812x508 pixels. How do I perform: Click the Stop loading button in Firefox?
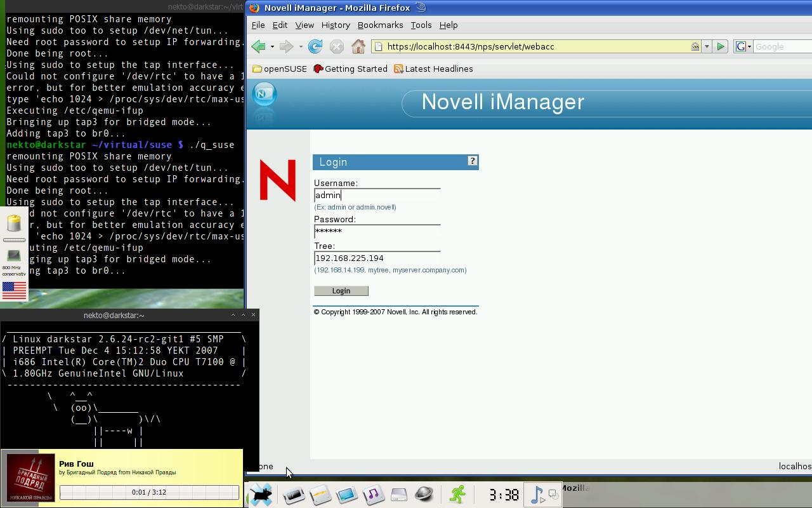337,46
